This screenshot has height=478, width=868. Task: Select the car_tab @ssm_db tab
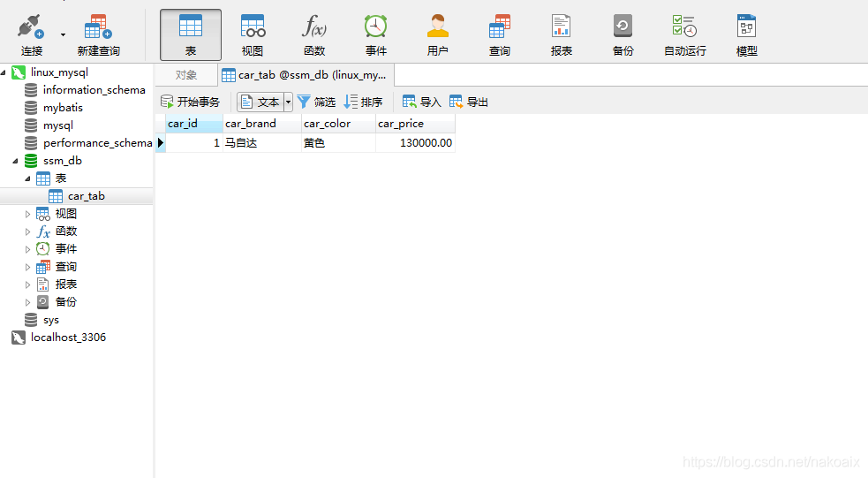pyautogui.click(x=306, y=75)
